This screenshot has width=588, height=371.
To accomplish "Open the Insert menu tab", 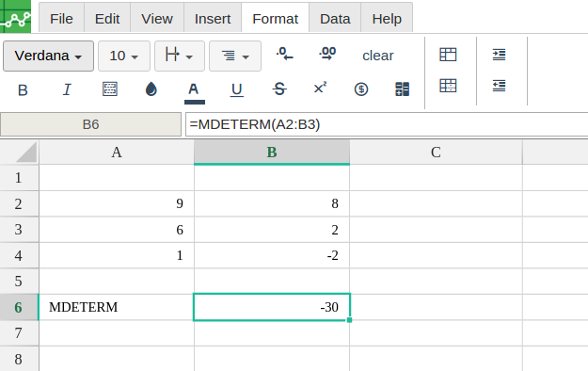I will (x=213, y=19).
